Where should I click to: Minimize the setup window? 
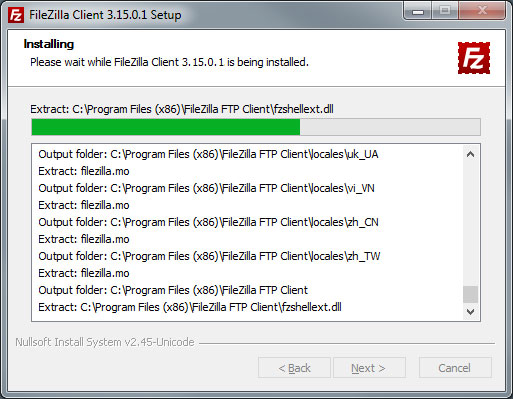coord(418,12)
